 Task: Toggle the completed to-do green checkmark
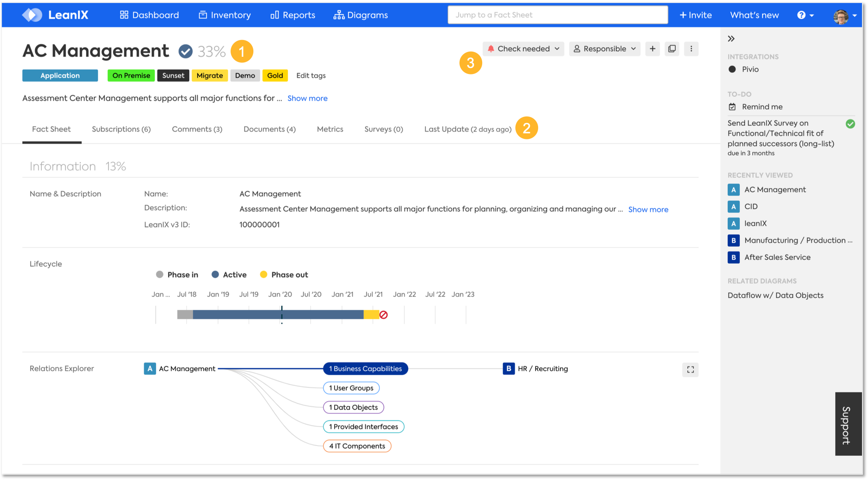click(850, 124)
